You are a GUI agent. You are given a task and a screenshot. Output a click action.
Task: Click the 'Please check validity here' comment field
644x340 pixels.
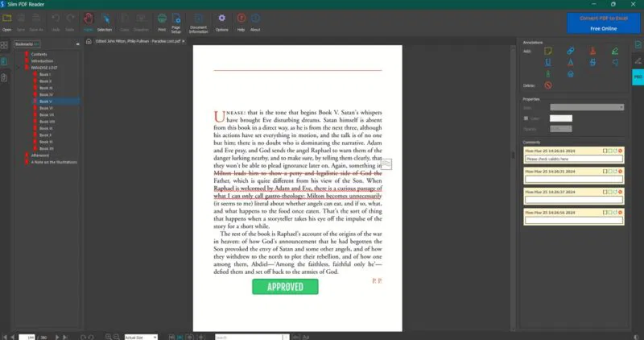pyautogui.click(x=574, y=159)
